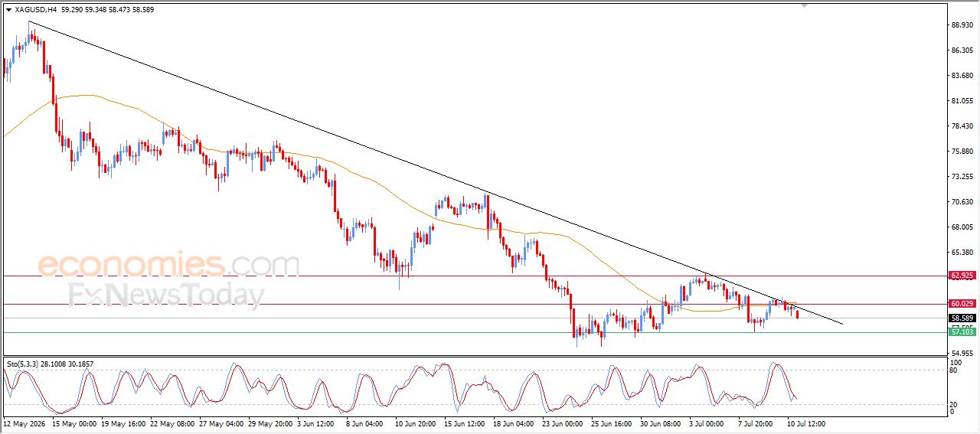Viewport: 980px width, 434px height.
Task: Select the 60.029 red price label
Action: point(962,304)
